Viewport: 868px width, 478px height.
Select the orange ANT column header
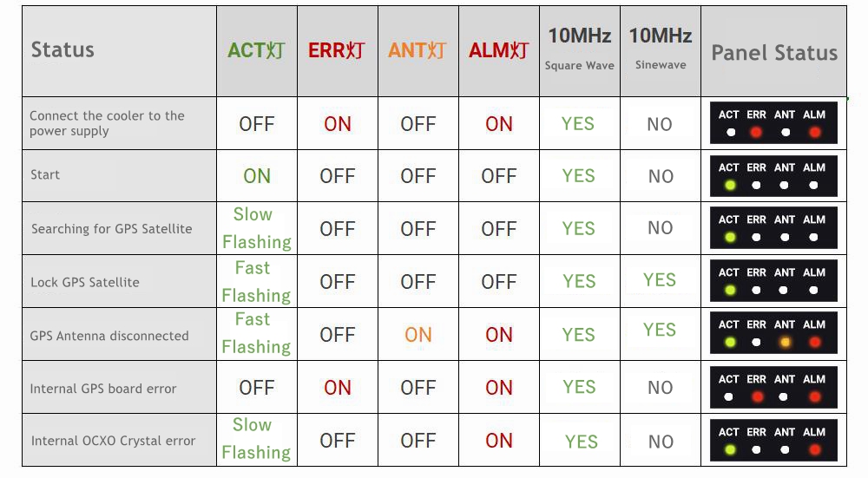pos(418,50)
